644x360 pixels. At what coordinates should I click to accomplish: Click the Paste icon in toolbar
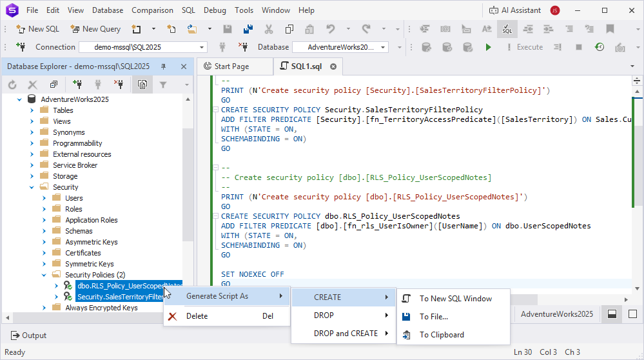(309, 29)
